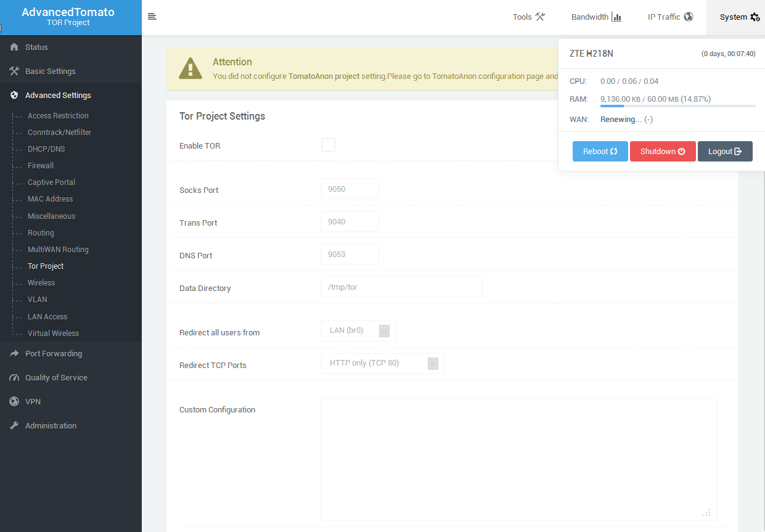This screenshot has height=532, width=765.
Task: Click the Advanced Settings shield icon
Action: [14, 95]
